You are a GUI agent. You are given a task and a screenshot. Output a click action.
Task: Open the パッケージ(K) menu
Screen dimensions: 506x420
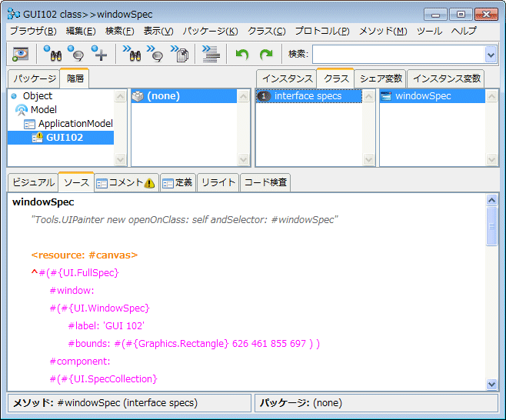pos(211,32)
